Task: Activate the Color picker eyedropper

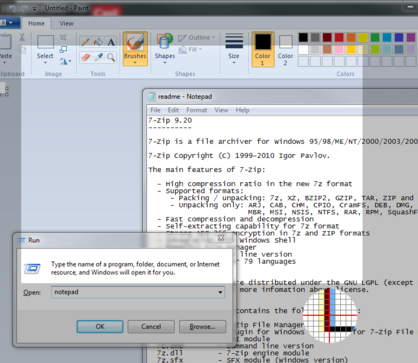Action: point(98,57)
